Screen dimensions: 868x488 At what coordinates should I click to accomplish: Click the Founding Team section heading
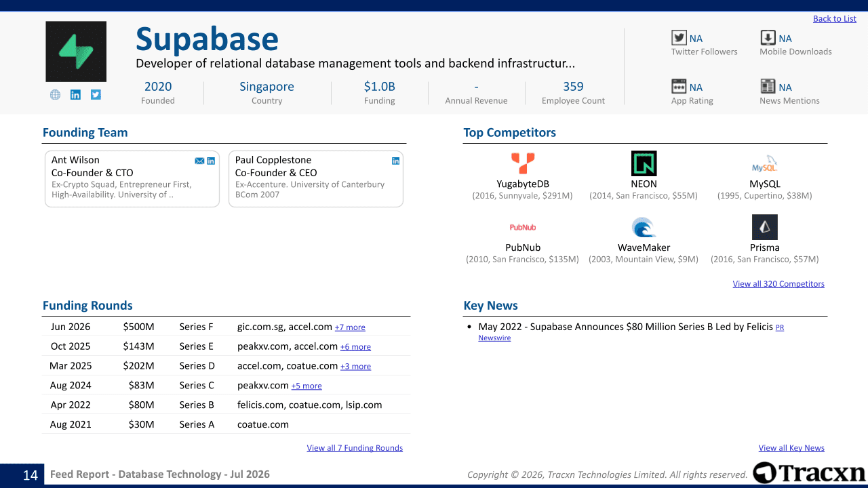click(x=85, y=133)
